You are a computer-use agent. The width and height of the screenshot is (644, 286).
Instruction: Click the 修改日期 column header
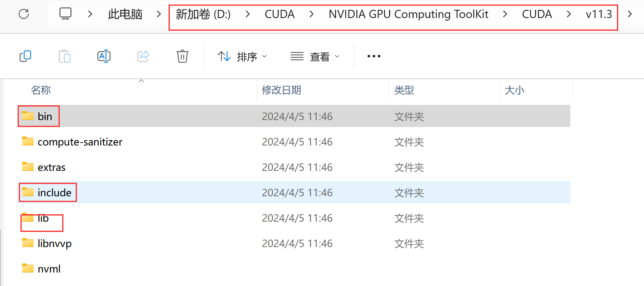click(x=281, y=90)
